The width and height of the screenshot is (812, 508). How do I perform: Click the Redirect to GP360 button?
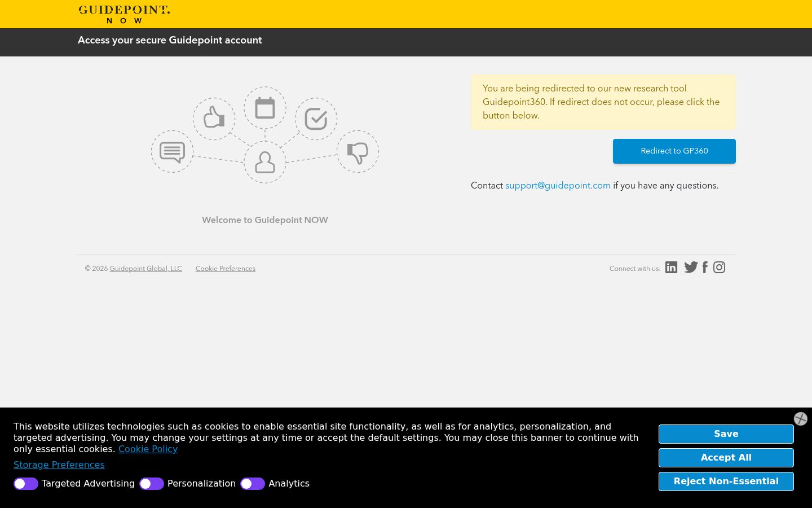tap(674, 151)
